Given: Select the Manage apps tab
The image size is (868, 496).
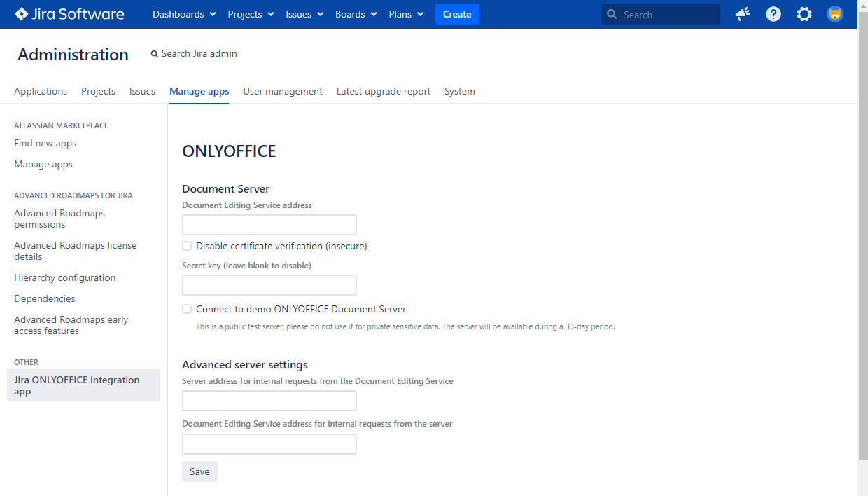Looking at the screenshot, I should coord(199,91).
